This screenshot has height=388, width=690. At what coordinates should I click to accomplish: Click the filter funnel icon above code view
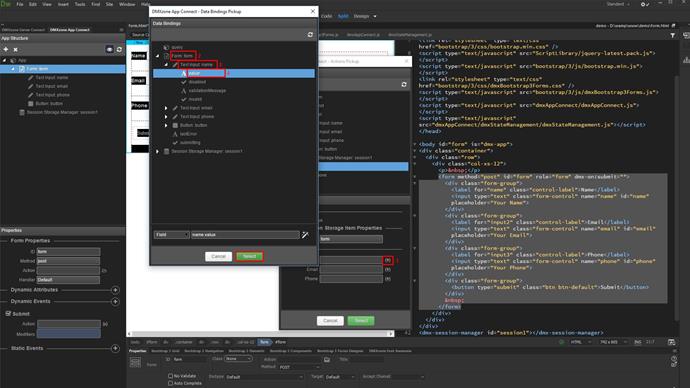[x=673, y=35]
